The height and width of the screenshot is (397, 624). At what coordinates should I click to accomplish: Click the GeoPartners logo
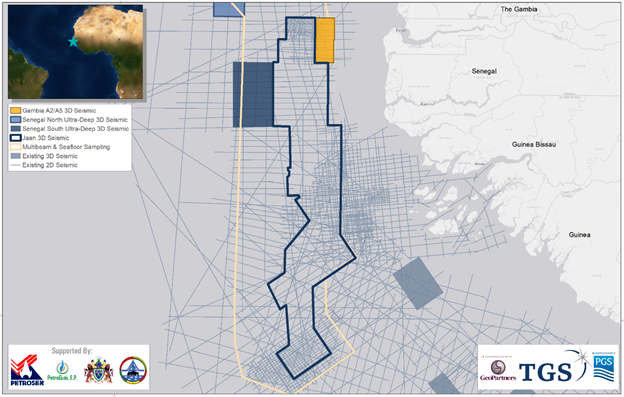[x=498, y=370]
